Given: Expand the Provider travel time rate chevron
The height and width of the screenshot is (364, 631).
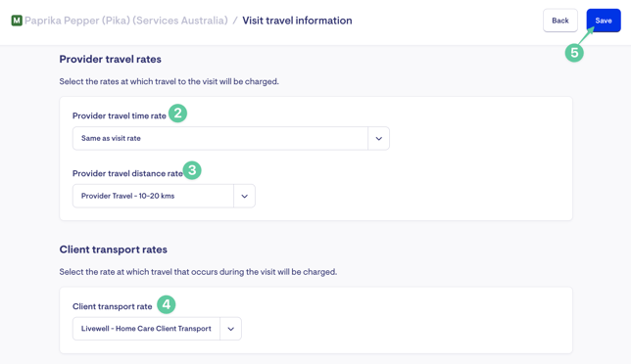Looking at the screenshot, I should click(378, 139).
